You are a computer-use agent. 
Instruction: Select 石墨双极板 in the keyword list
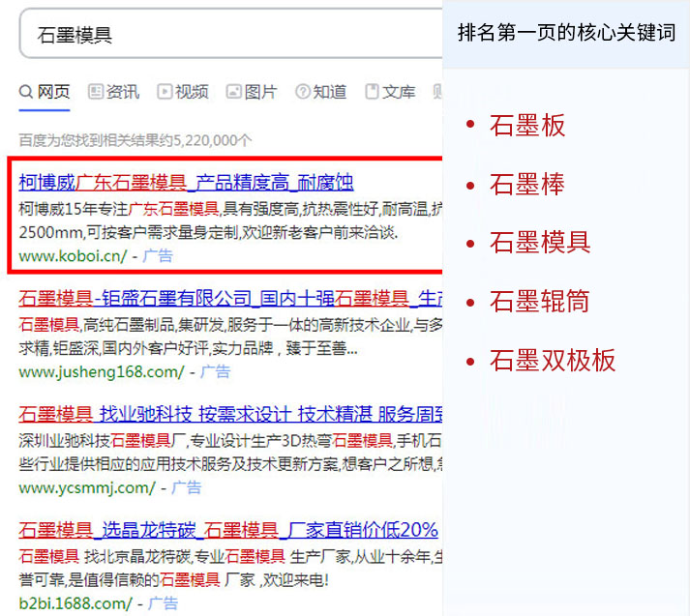click(x=553, y=361)
